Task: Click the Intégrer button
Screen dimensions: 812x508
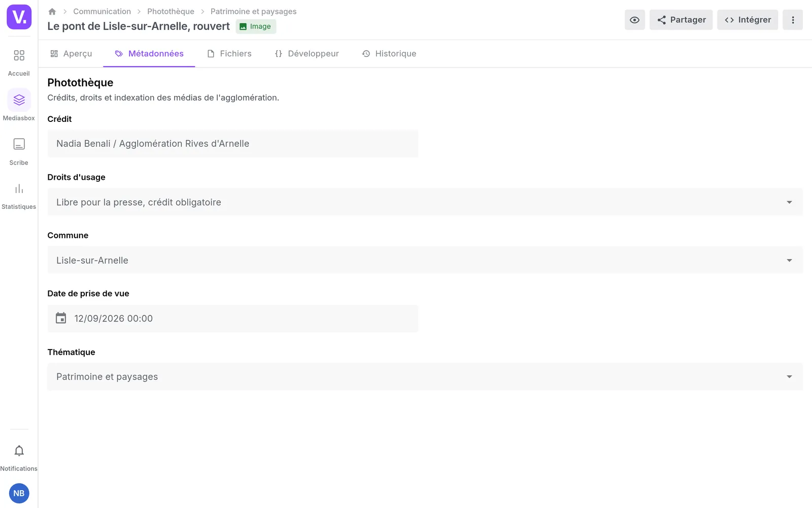Action: tap(748, 20)
